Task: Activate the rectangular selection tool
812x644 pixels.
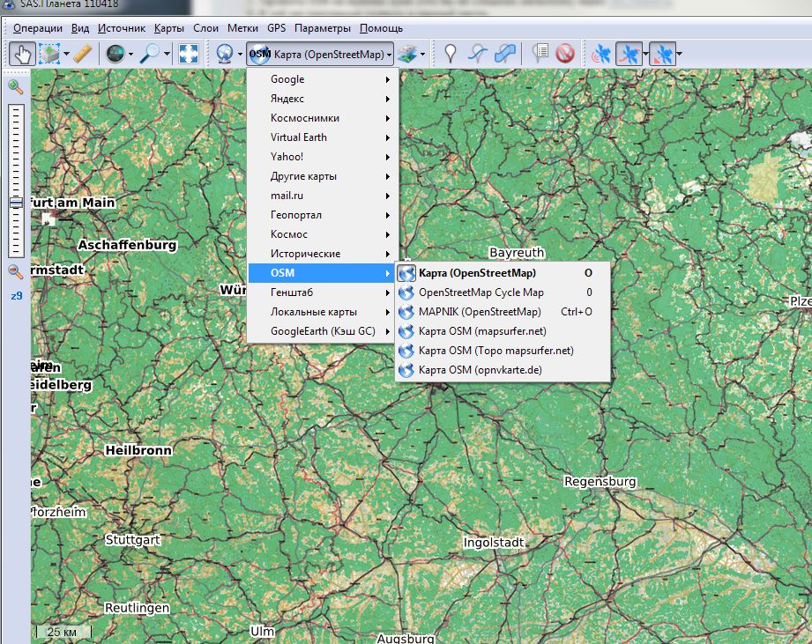Action: [49, 54]
